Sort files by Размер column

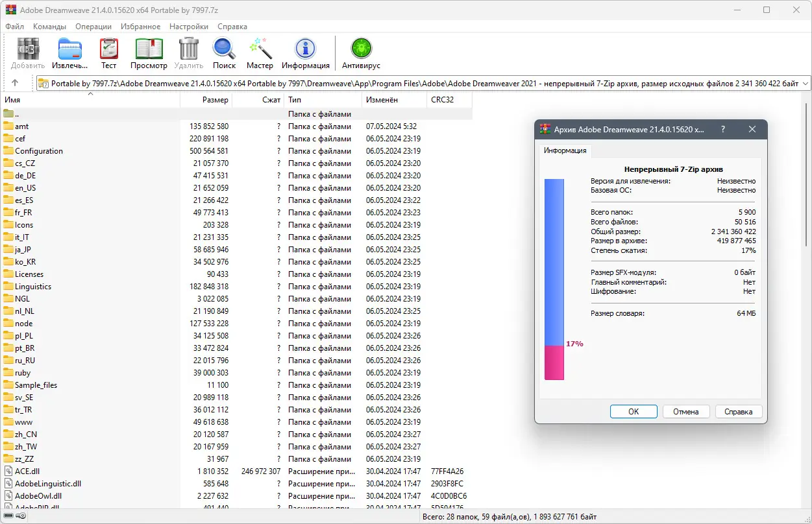pyautogui.click(x=206, y=100)
